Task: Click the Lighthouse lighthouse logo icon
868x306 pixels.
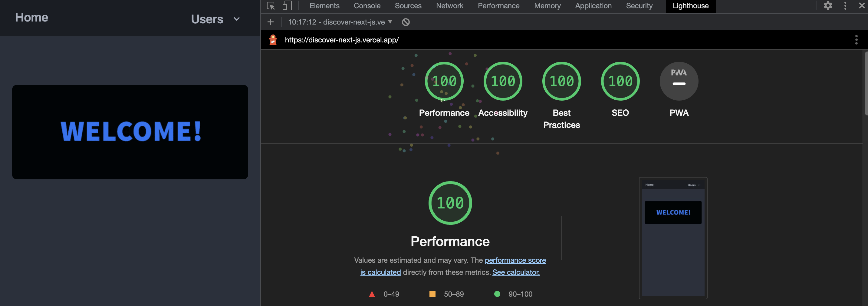Action: tap(273, 40)
